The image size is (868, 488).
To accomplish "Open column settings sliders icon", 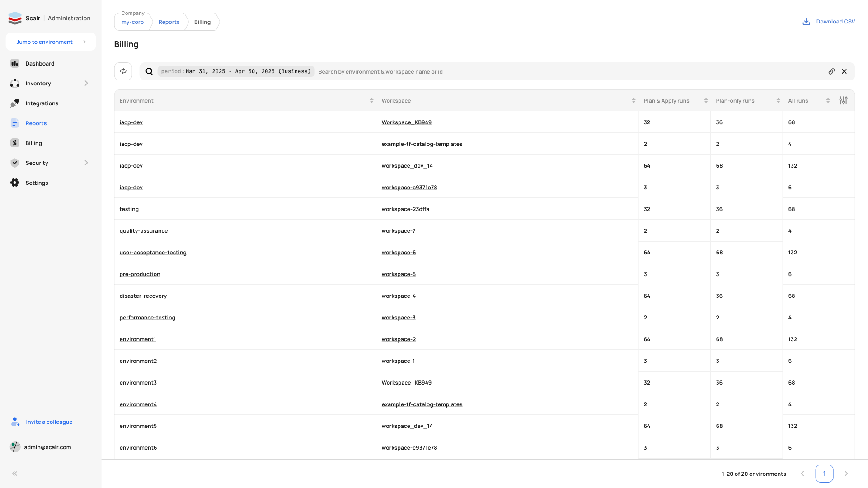I will (x=843, y=100).
